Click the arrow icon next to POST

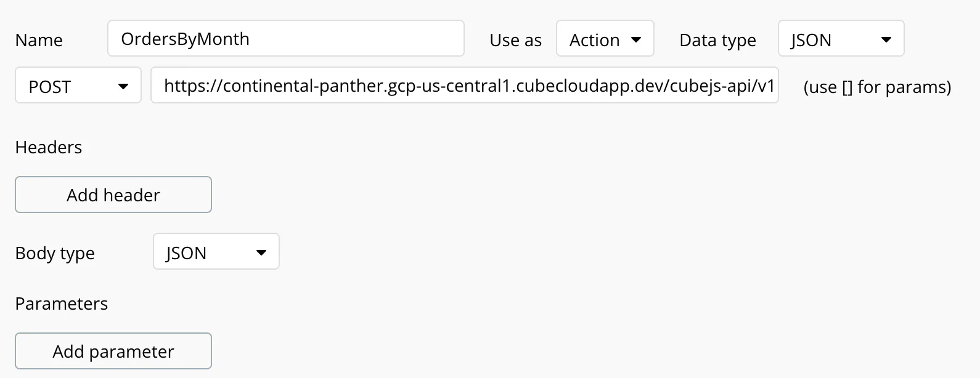[x=123, y=87]
